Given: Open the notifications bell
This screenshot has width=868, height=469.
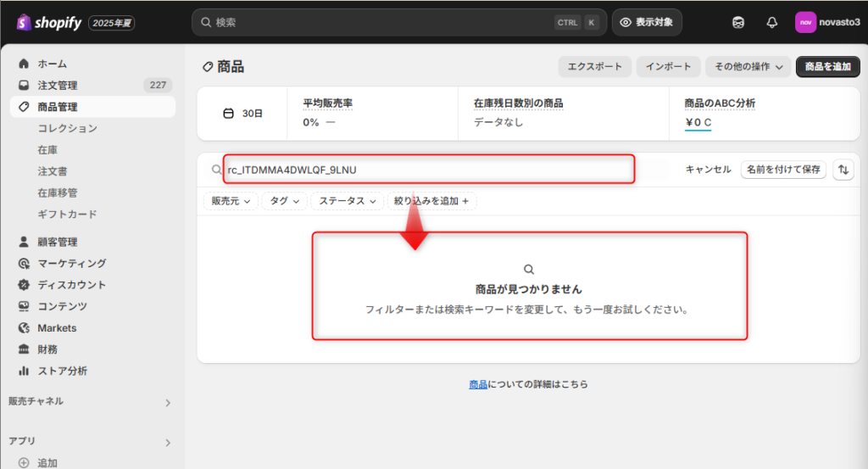Looking at the screenshot, I should point(771,23).
